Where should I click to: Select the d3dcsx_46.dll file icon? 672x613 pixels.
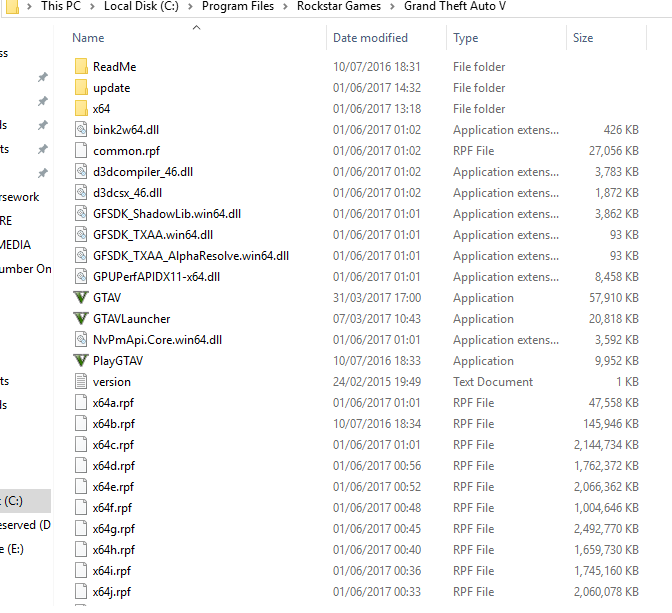click(x=81, y=192)
